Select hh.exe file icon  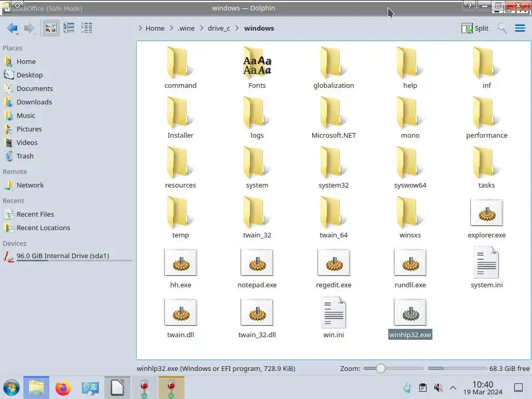(180, 263)
